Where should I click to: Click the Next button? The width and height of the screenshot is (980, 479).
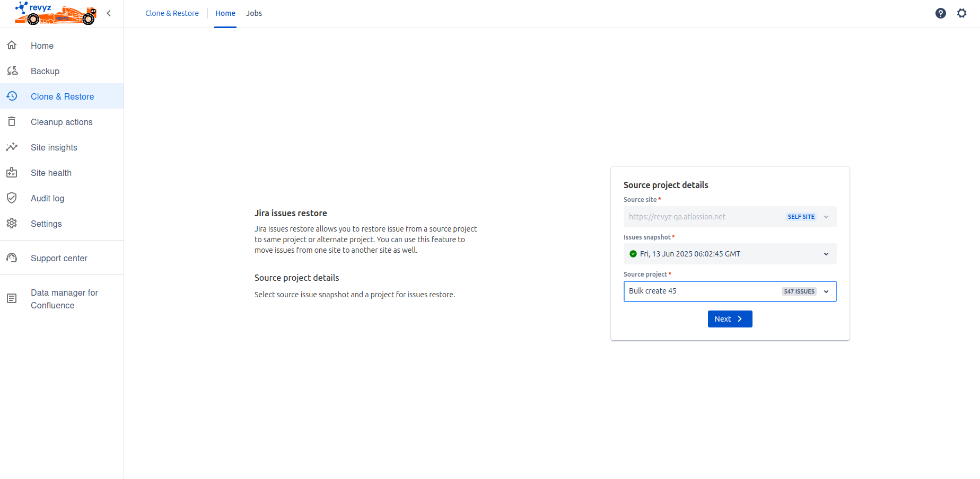click(x=730, y=319)
